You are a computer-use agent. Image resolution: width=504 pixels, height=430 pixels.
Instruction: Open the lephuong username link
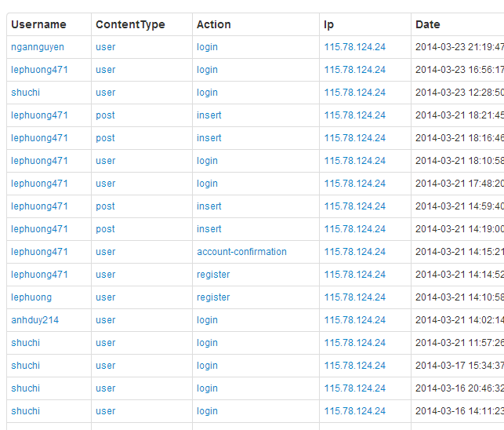pyautogui.click(x=31, y=297)
